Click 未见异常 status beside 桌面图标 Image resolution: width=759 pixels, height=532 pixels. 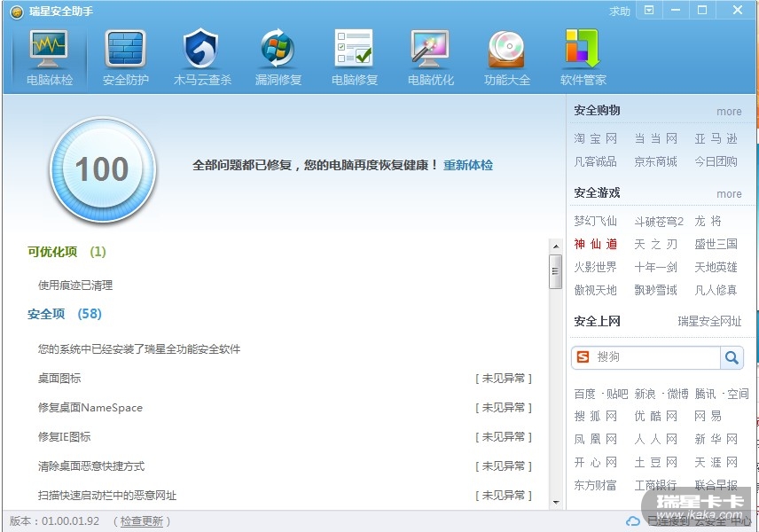[x=504, y=379]
